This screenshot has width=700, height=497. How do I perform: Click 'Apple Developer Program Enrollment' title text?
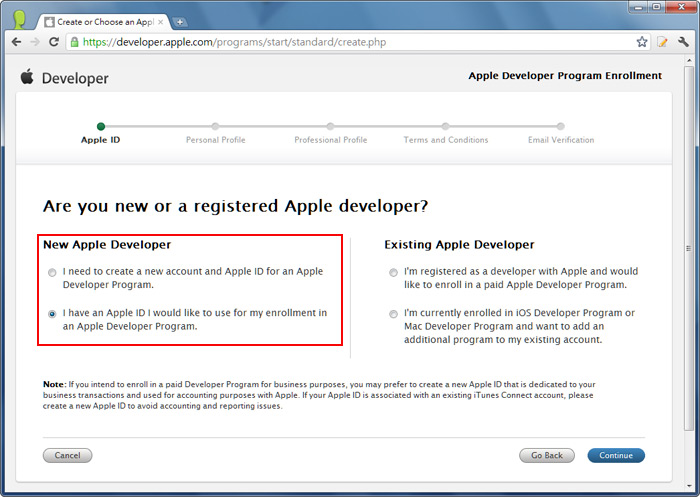565,76
